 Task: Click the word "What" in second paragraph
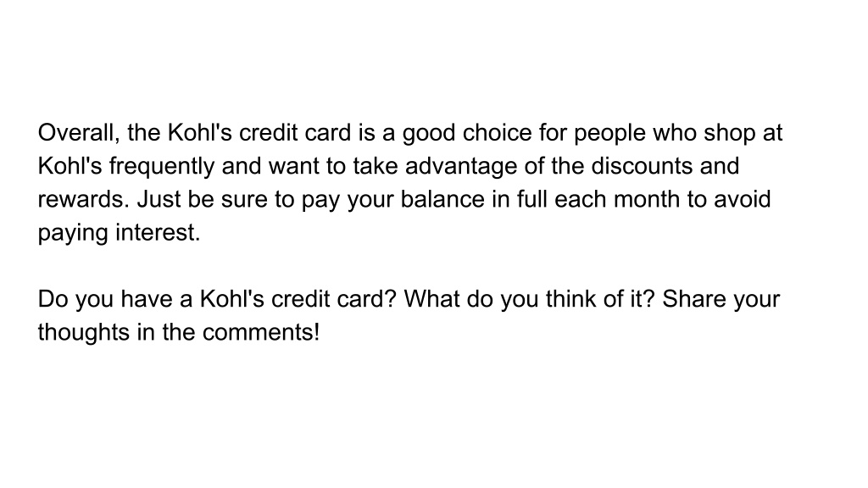(x=431, y=299)
